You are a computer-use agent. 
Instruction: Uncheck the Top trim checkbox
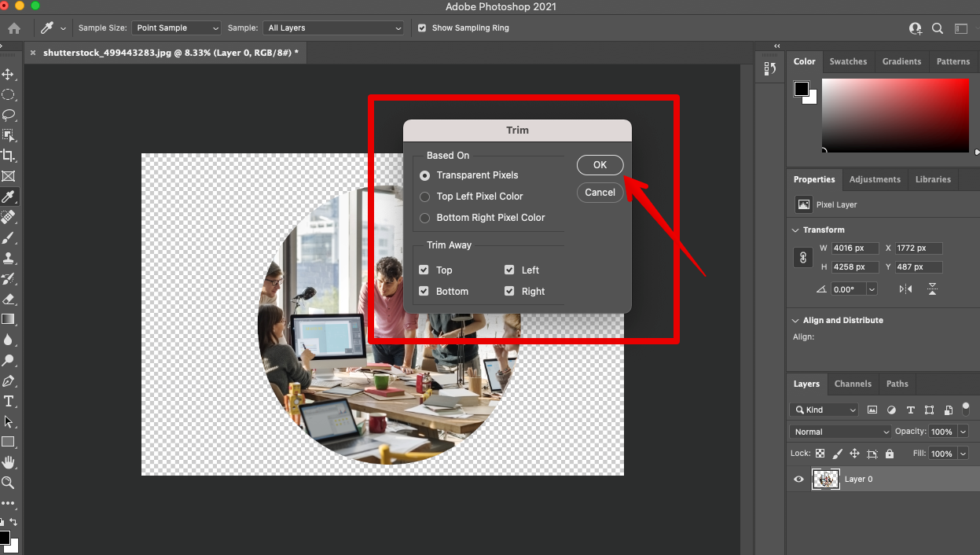tap(424, 270)
